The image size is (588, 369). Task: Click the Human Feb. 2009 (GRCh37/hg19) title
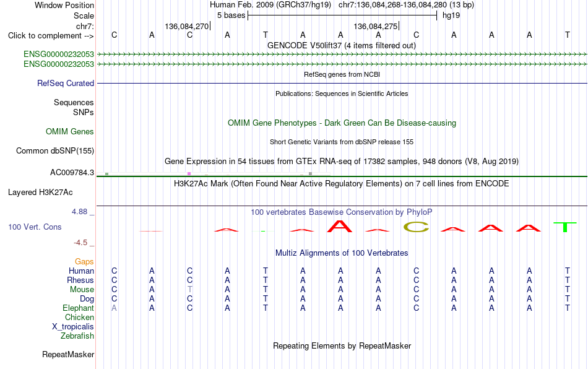270,5
